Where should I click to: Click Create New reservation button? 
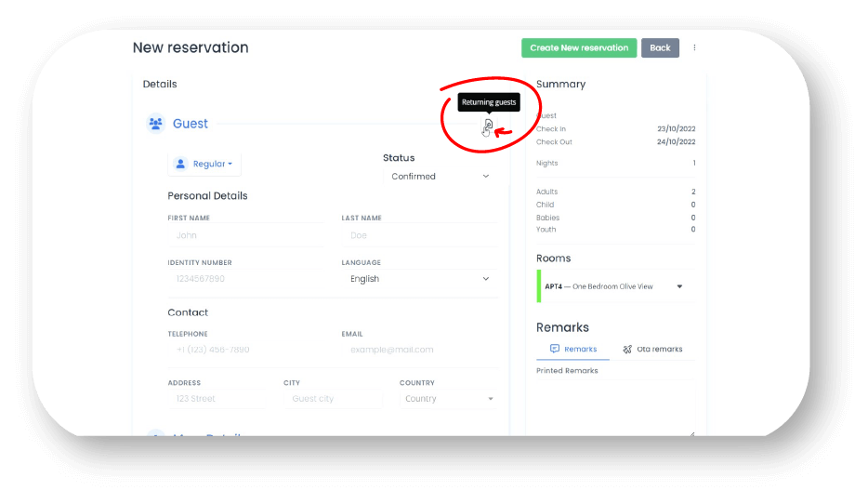[579, 47]
